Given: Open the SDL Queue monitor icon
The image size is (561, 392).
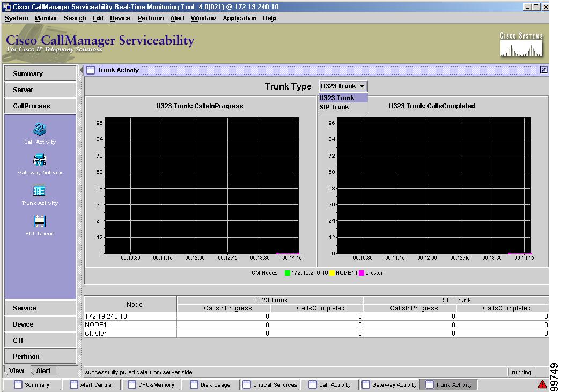Looking at the screenshot, I should pos(40,221).
